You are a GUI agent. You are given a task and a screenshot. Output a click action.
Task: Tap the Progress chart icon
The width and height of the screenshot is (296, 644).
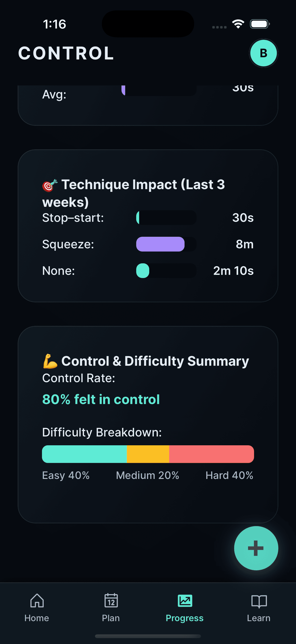pyautogui.click(x=185, y=601)
